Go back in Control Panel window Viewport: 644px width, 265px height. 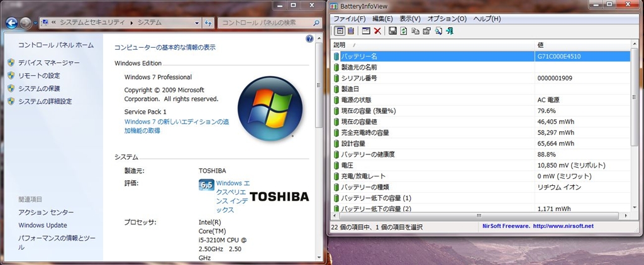(12, 23)
